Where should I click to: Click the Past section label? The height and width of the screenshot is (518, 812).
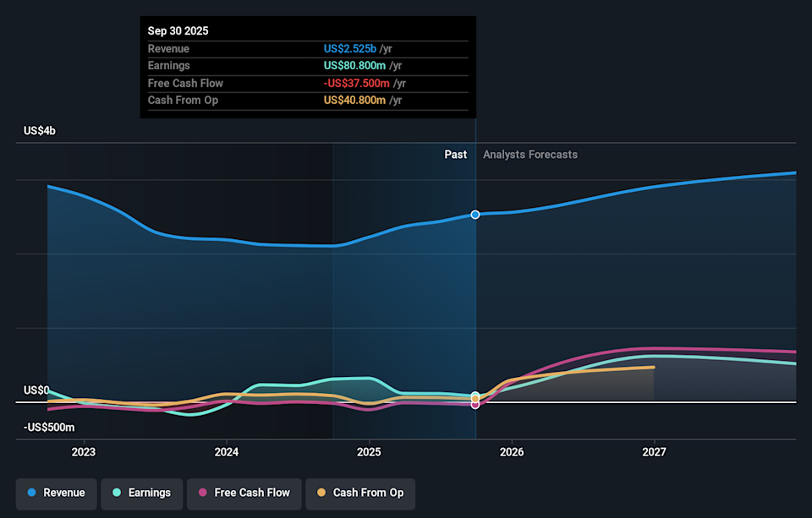pos(456,155)
